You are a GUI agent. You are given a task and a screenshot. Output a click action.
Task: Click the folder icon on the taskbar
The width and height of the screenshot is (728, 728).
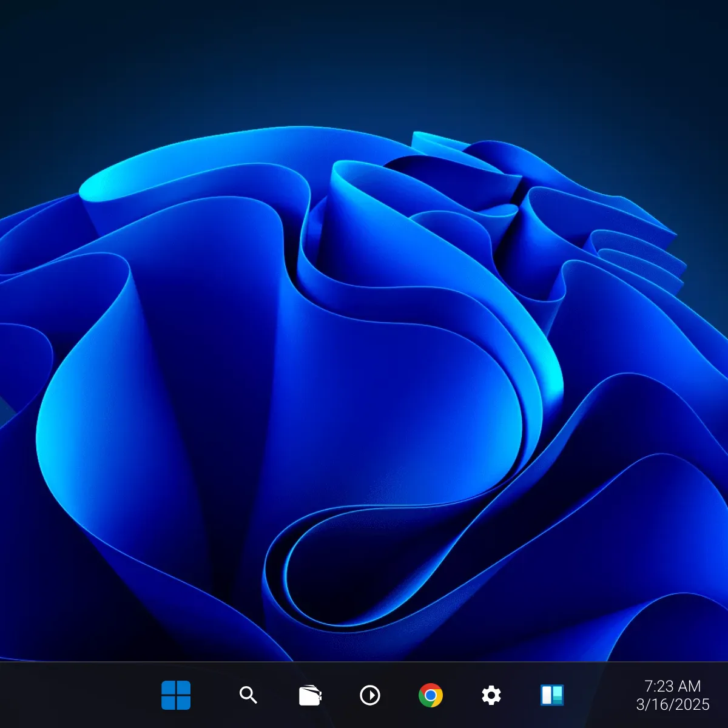[309, 695]
